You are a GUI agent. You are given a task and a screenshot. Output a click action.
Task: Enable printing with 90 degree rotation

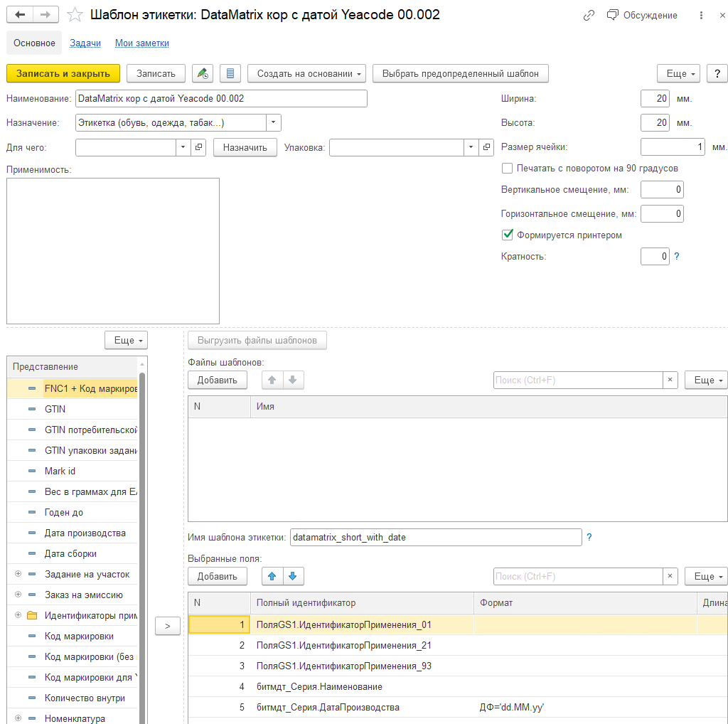pyautogui.click(x=508, y=169)
